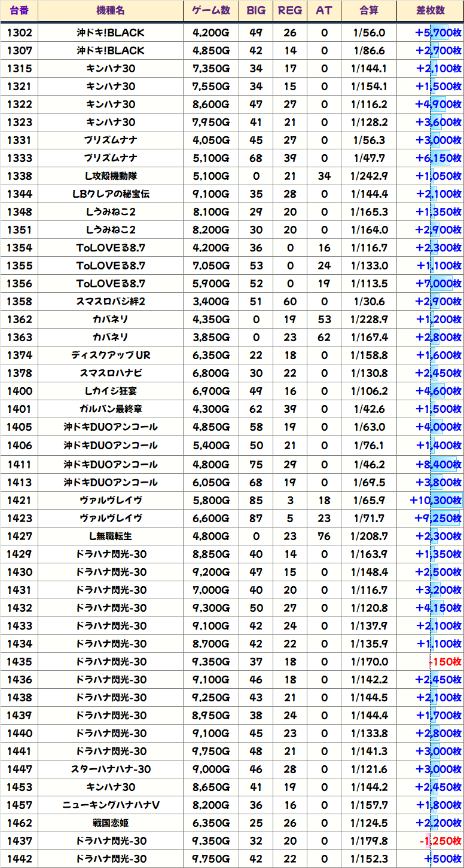Click the red -150枚 value
Viewport: 464px width, 868px height.
click(x=445, y=662)
